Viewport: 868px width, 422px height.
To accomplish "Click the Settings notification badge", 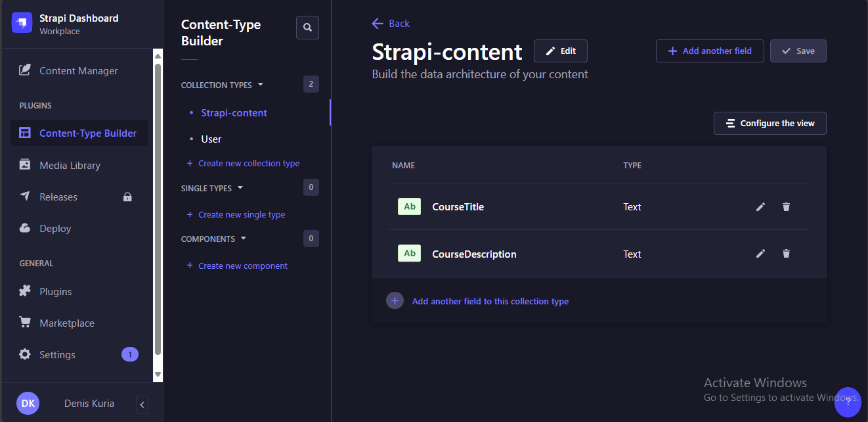I will click(130, 354).
